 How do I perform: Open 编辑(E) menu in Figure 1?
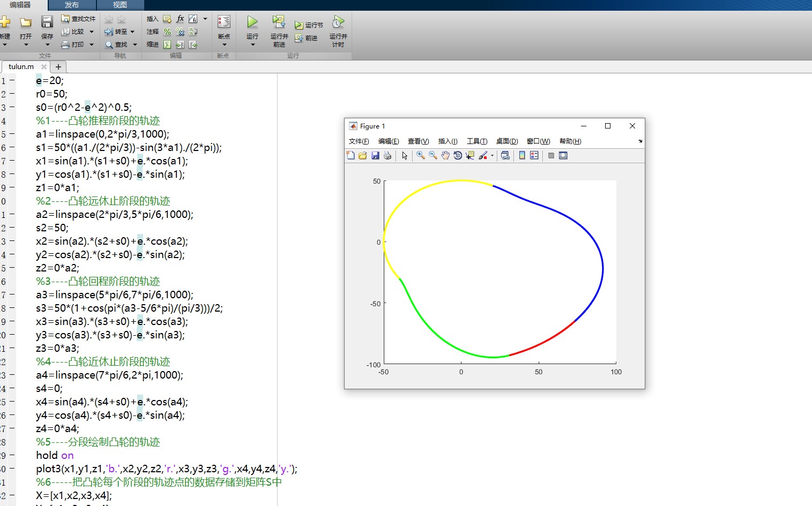click(389, 141)
